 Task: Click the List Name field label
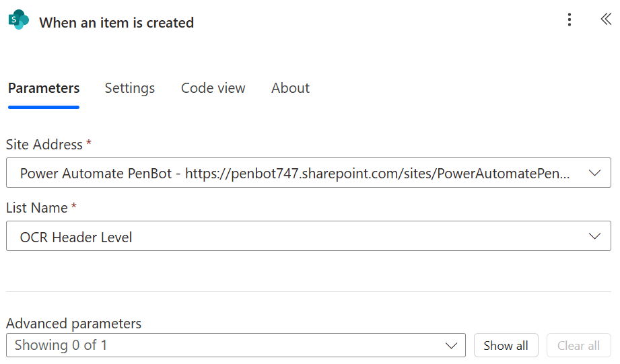tap(37, 208)
